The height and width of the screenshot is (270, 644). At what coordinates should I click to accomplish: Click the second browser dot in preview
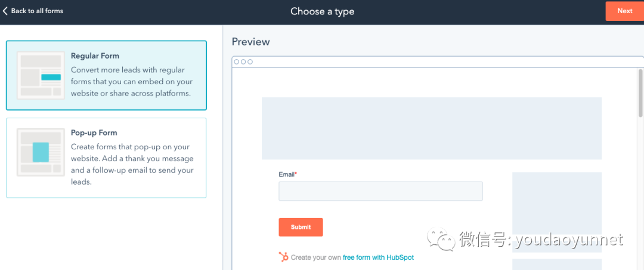pyautogui.click(x=243, y=62)
